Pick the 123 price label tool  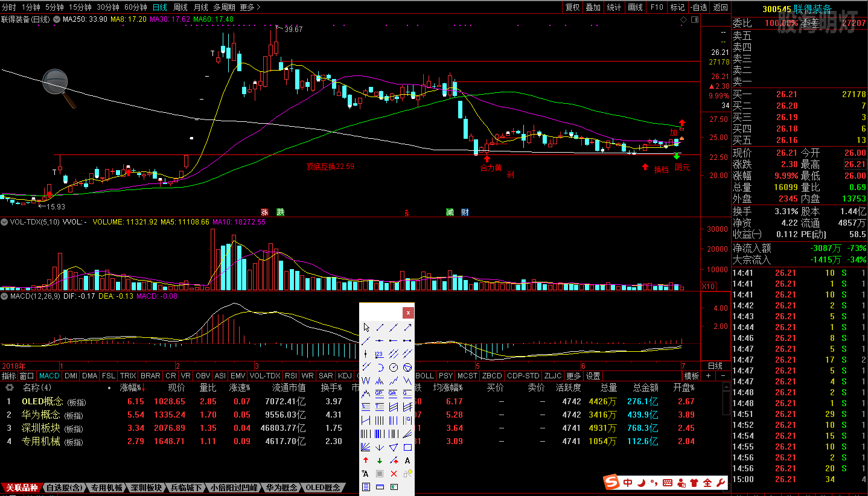[380, 354]
